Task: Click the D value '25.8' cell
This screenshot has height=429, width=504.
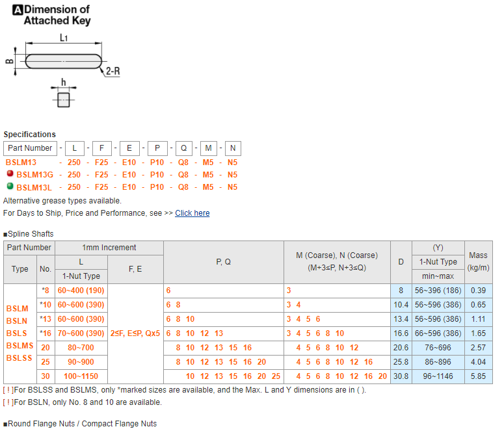Action: (x=401, y=362)
